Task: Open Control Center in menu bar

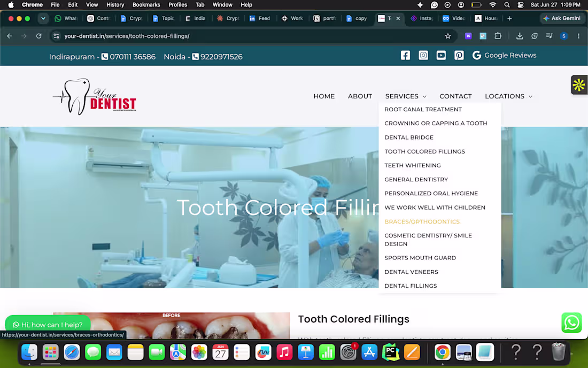Action: pyautogui.click(x=521, y=5)
